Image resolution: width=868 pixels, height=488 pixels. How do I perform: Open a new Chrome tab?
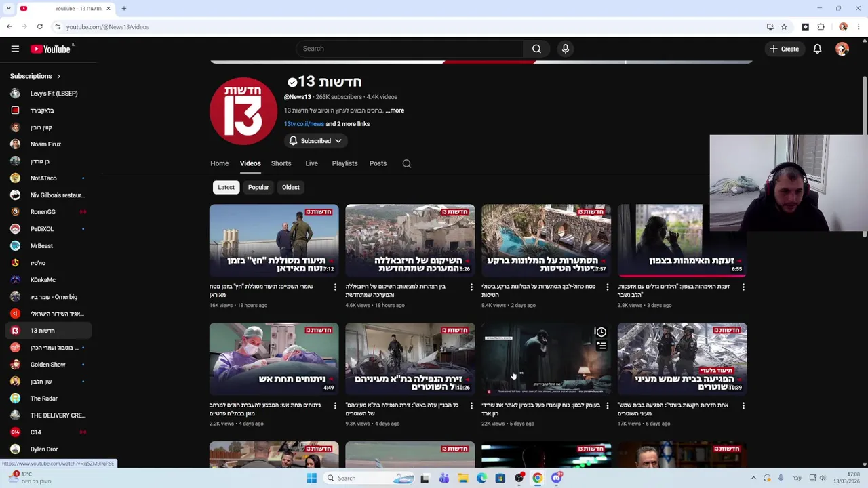pyautogui.click(x=124, y=8)
